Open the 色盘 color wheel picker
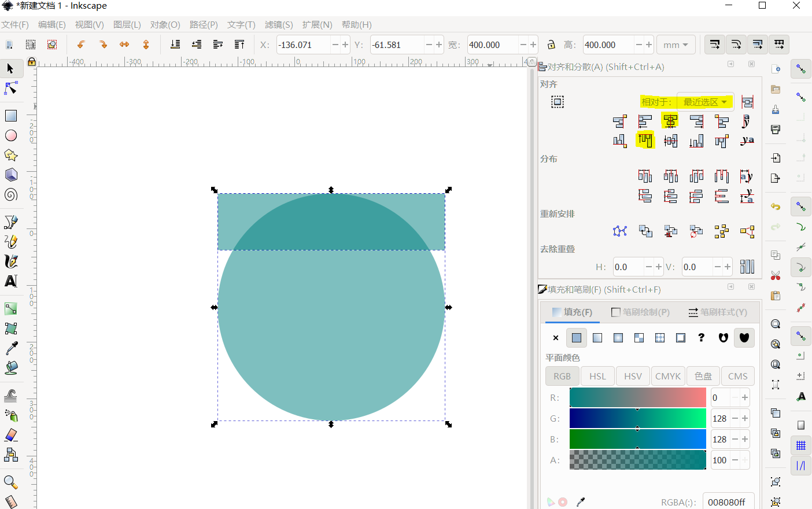This screenshot has height=509, width=812. pyautogui.click(x=703, y=376)
